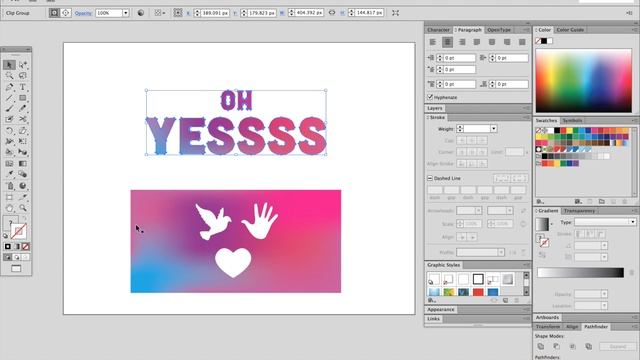Image resolution: width=640 pixels, height=360 pixels.
Task: Click the Unite shape mode icon
Action: (541, 346)
